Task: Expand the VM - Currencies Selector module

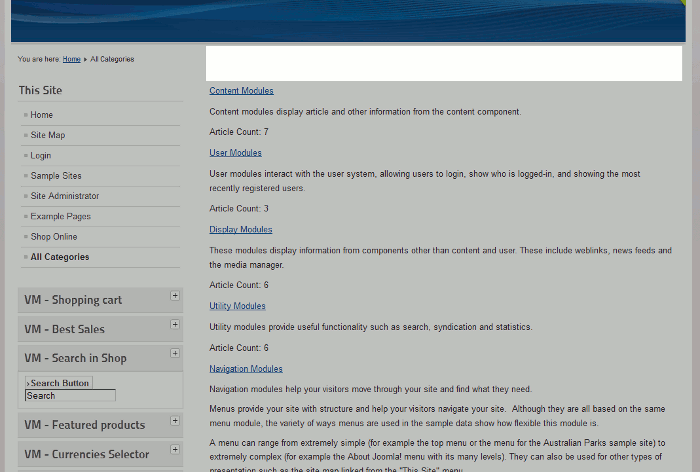Action: (175, 450)
